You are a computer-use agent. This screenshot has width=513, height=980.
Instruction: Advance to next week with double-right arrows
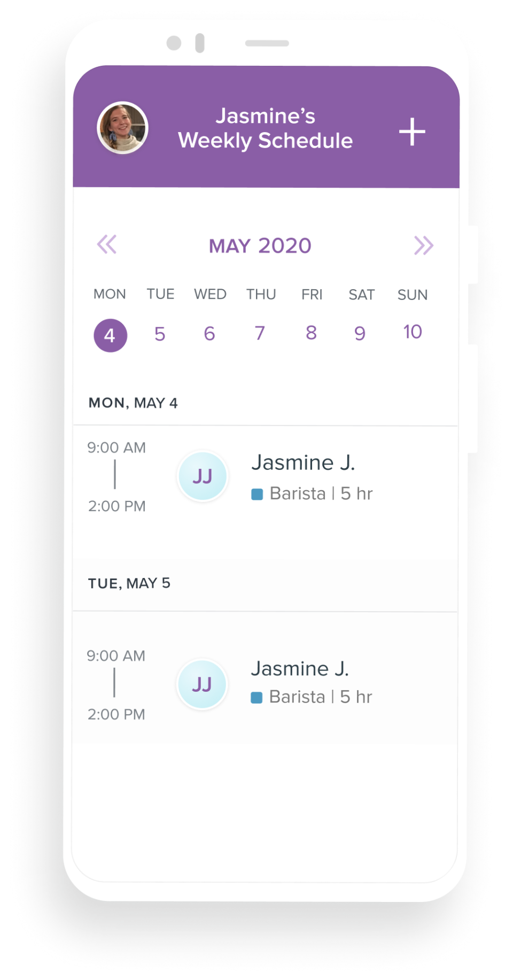423,245
